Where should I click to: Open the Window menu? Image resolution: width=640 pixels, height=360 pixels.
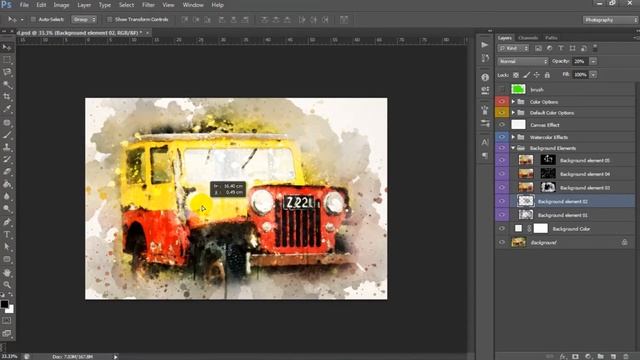click(x=193, y=5)
